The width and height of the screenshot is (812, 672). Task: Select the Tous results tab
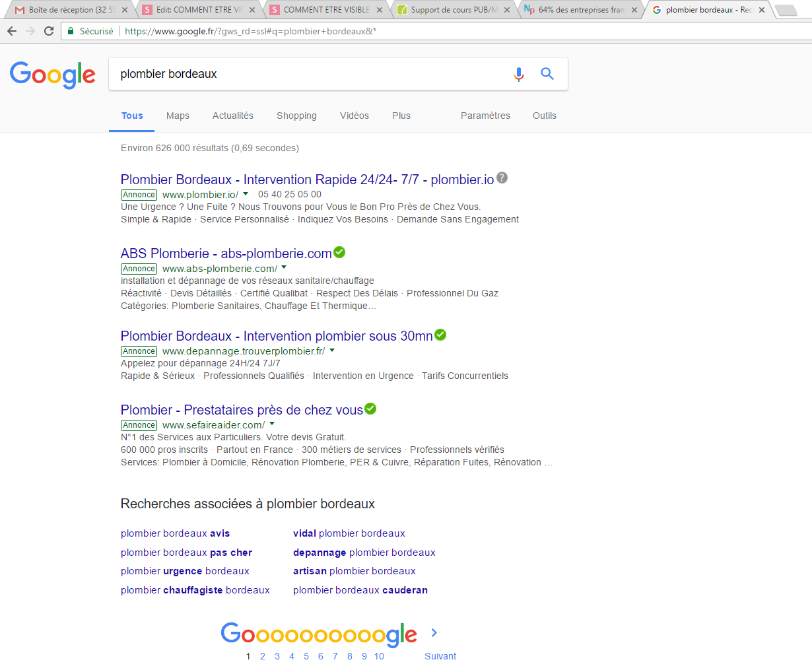tap(132, 116)
